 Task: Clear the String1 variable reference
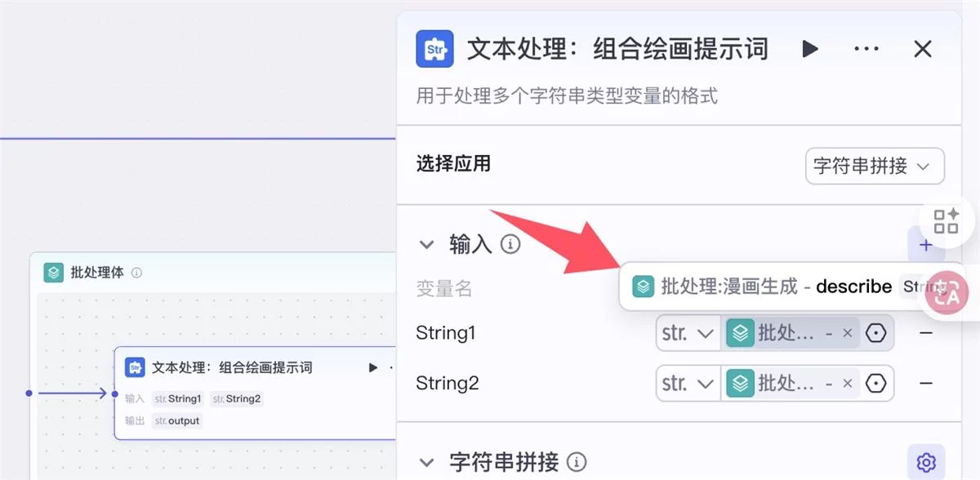click(848, 333)
